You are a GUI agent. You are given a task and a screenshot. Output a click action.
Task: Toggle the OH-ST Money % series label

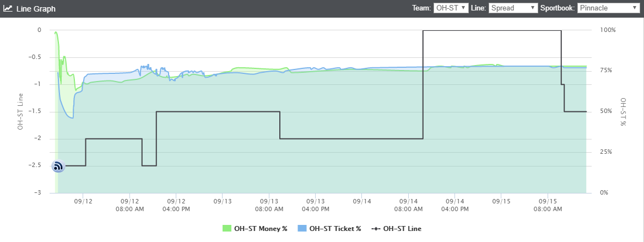[260, 228]
